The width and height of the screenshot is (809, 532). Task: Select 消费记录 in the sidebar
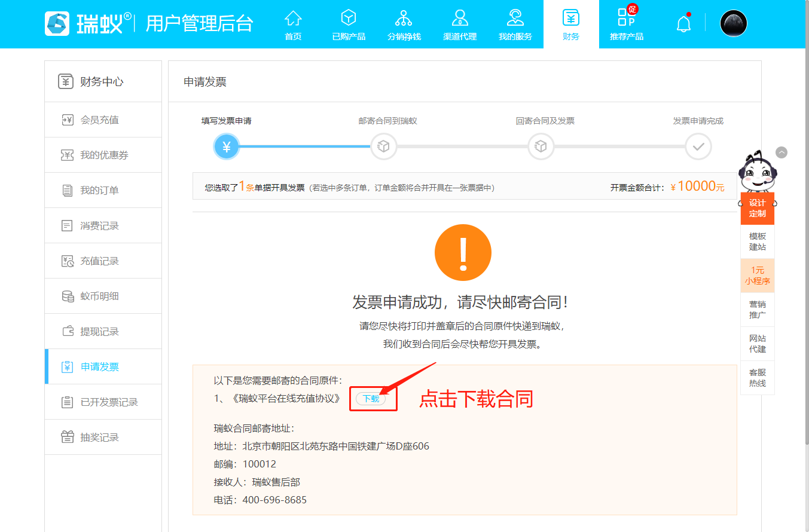click(x=103, y=225)
